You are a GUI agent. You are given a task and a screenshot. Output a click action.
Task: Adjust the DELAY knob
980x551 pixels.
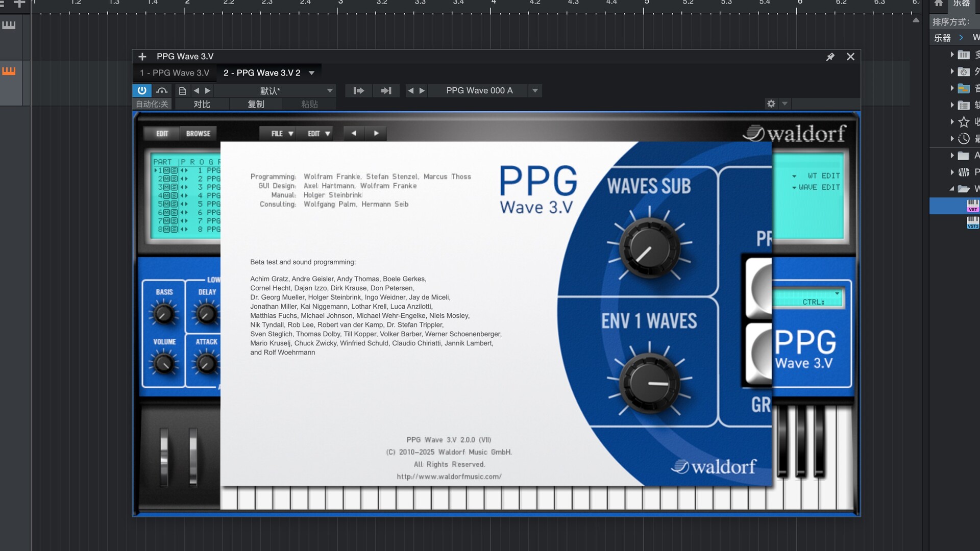coord(206,314)
